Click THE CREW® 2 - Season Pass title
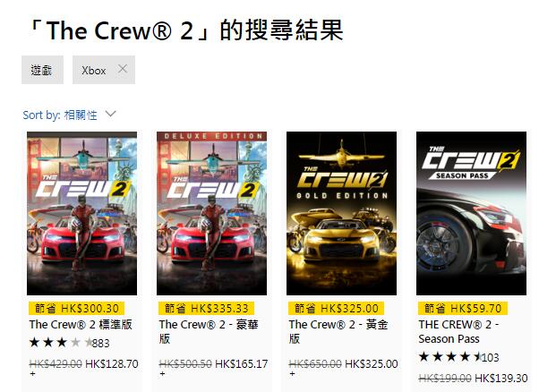 (x=458, y=331)
